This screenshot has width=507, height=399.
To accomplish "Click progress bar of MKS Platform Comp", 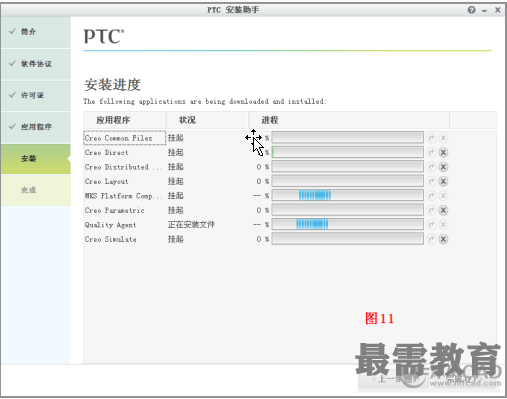I will pyautogui.click(x=347, y=195).
